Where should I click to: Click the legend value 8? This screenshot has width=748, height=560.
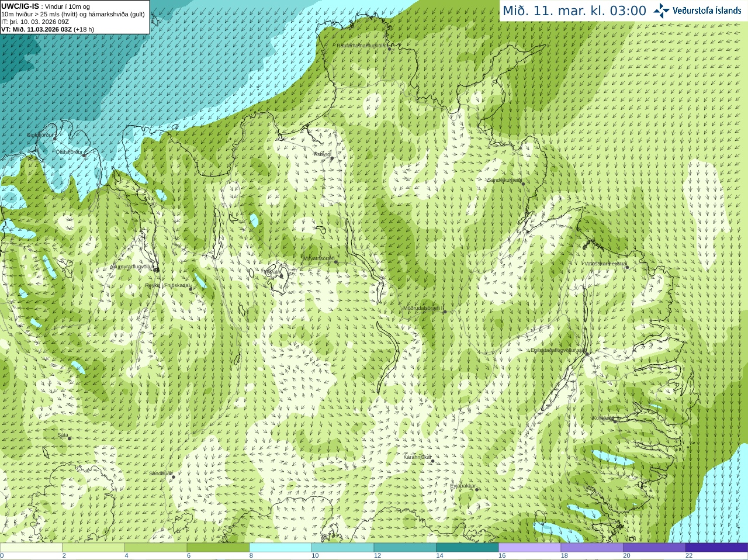pos(251,556)
